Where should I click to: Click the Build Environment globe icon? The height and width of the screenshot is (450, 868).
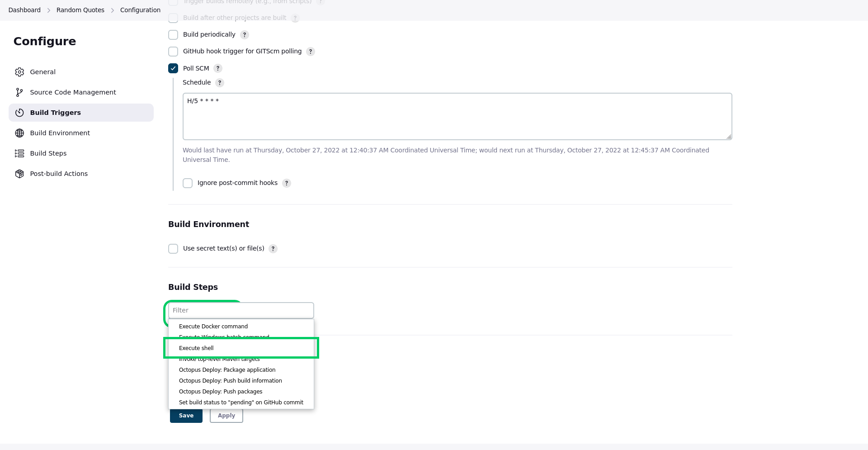pyautogui.click(x=19, y=133)
